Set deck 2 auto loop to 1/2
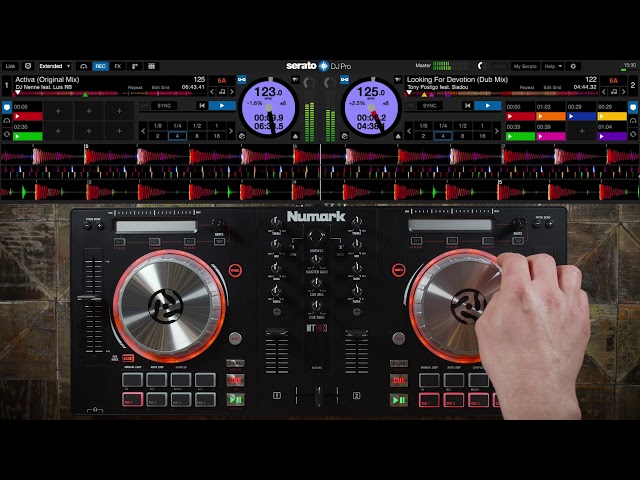This screenshot has height=480, width=640. tap(462, 126)
